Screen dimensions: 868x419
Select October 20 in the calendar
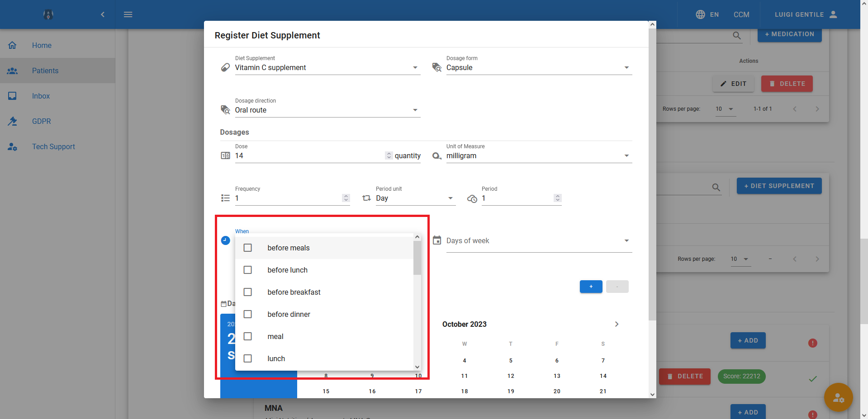coord(557,391)
